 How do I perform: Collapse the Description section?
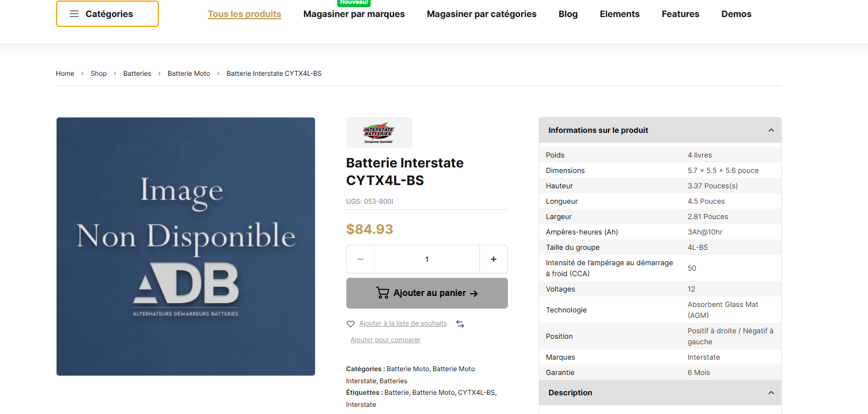pyautogui.click(x=660, y=393)
